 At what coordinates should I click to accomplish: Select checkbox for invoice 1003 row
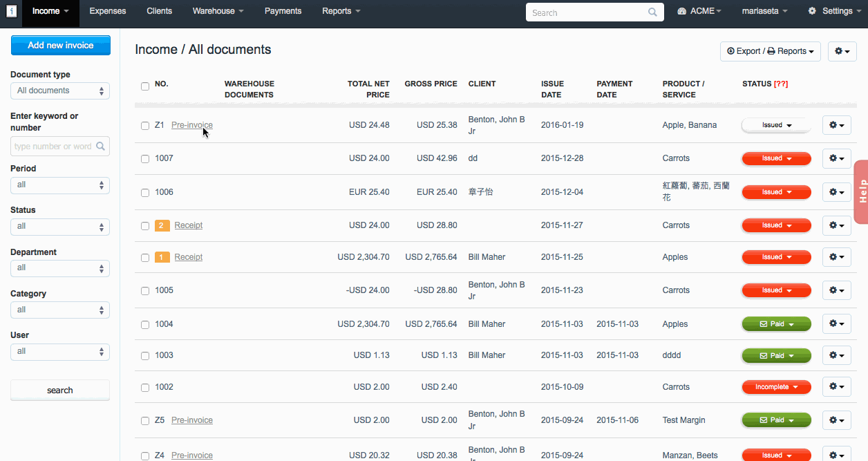pos(145,356)
